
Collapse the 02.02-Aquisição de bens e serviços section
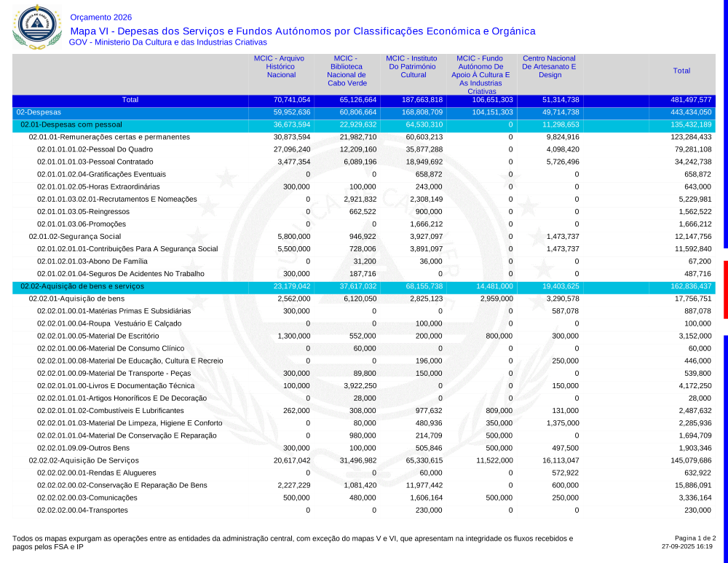[82, 286]
